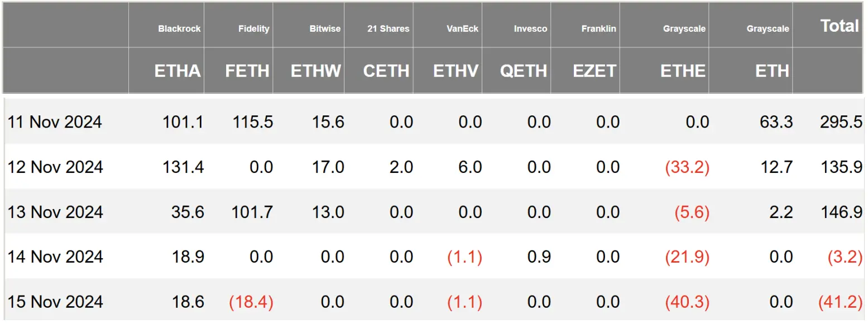Select the 13 Nov 2024 row date

pyautogui.click(x=55, y=212)
